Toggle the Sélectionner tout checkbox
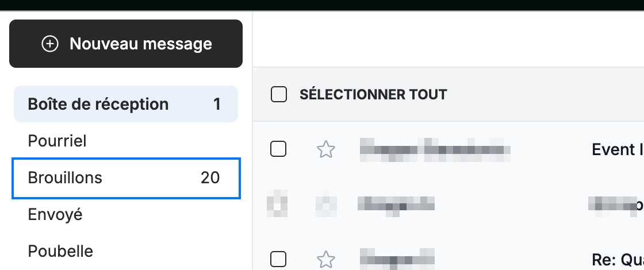 [279, 94]
